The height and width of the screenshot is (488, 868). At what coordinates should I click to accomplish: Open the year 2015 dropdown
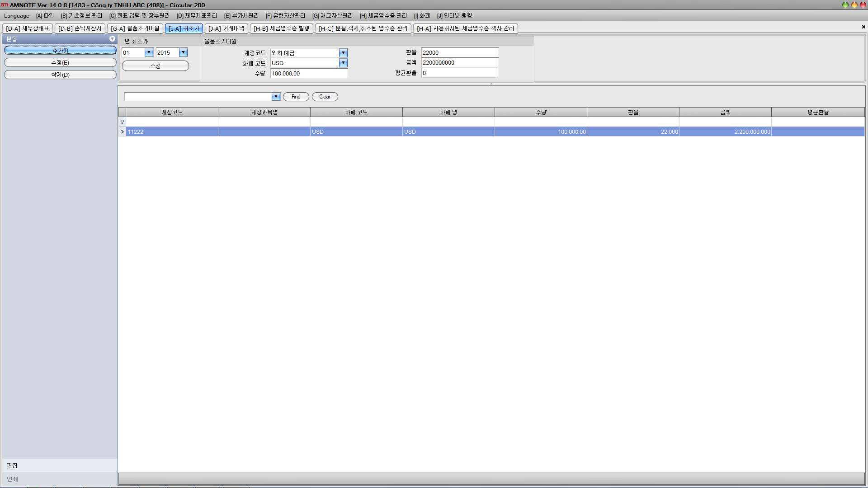point(183,52)
